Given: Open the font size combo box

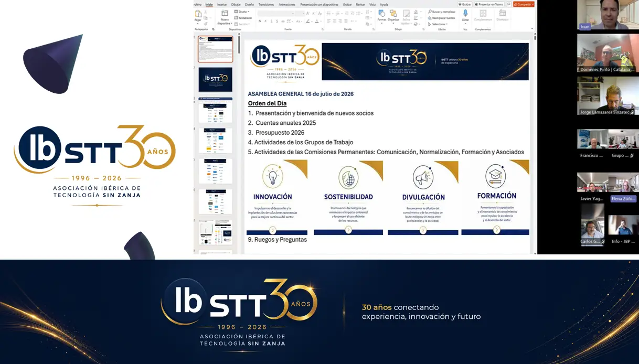Looking at the screenshot, I should coord(300,14).
